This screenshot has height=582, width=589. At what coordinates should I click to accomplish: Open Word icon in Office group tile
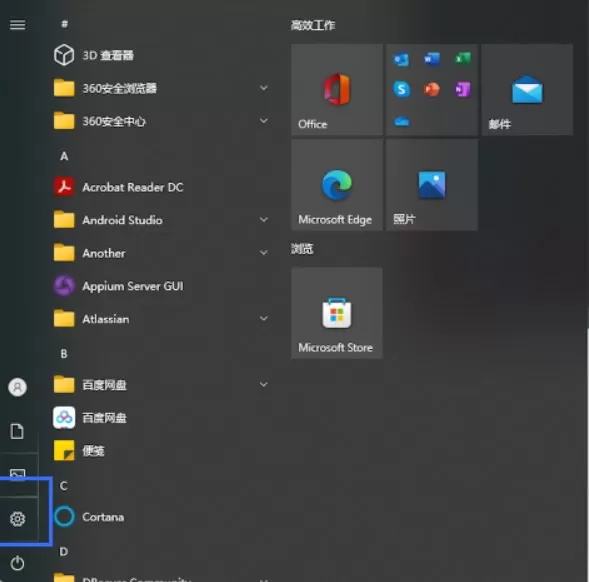coord(432,59)
